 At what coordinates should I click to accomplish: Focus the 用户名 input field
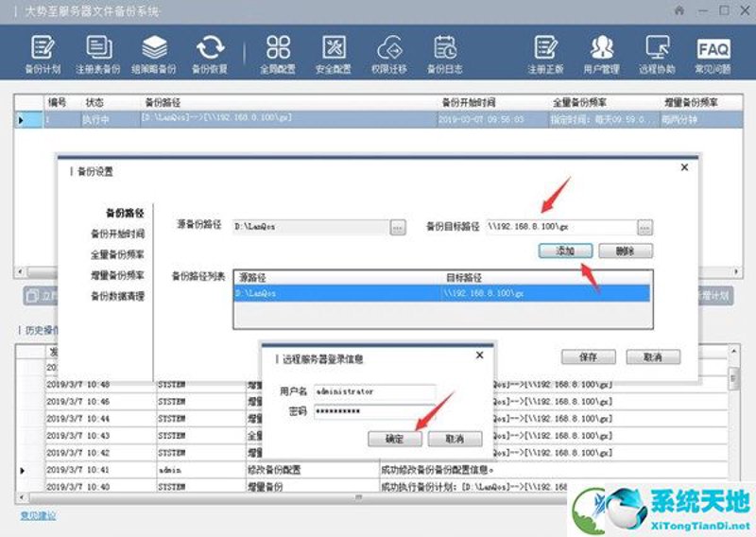pyautogui.click(x=374, y=391)
